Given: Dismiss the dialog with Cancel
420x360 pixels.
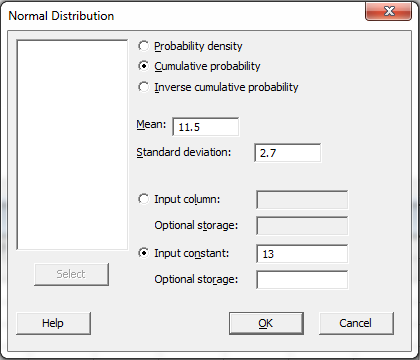Looking at the screenshot, I should (356, 323).
